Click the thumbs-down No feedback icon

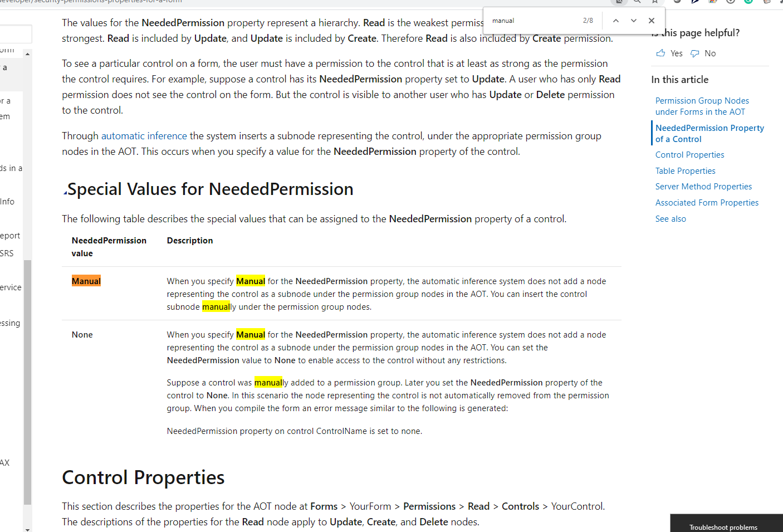[x=695, y=53]
